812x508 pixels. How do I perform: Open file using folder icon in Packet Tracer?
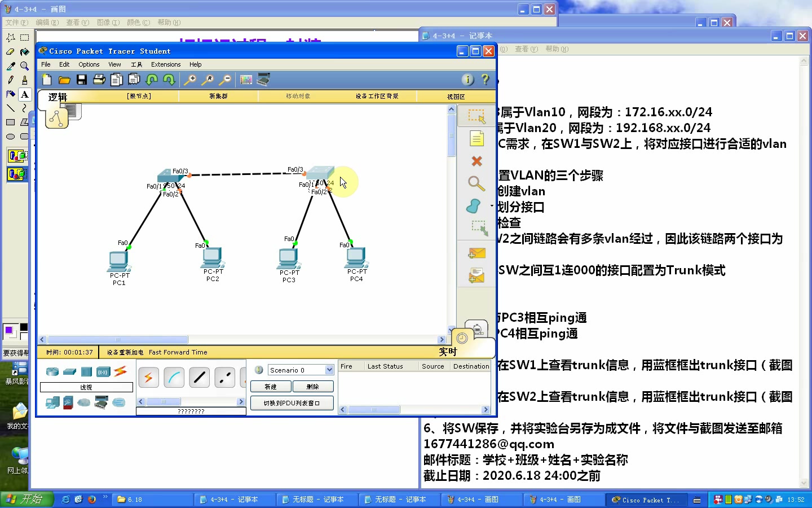tap(64, 80)
